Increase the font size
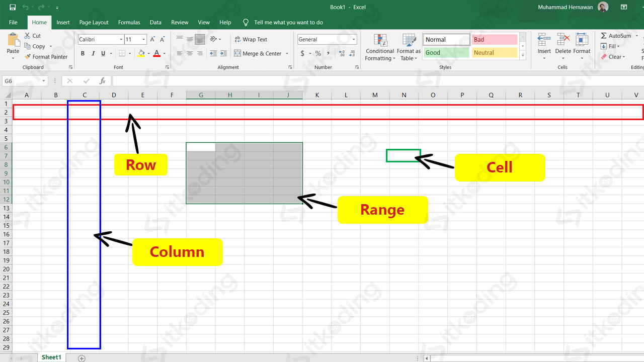644x362 pixels. 153,39
